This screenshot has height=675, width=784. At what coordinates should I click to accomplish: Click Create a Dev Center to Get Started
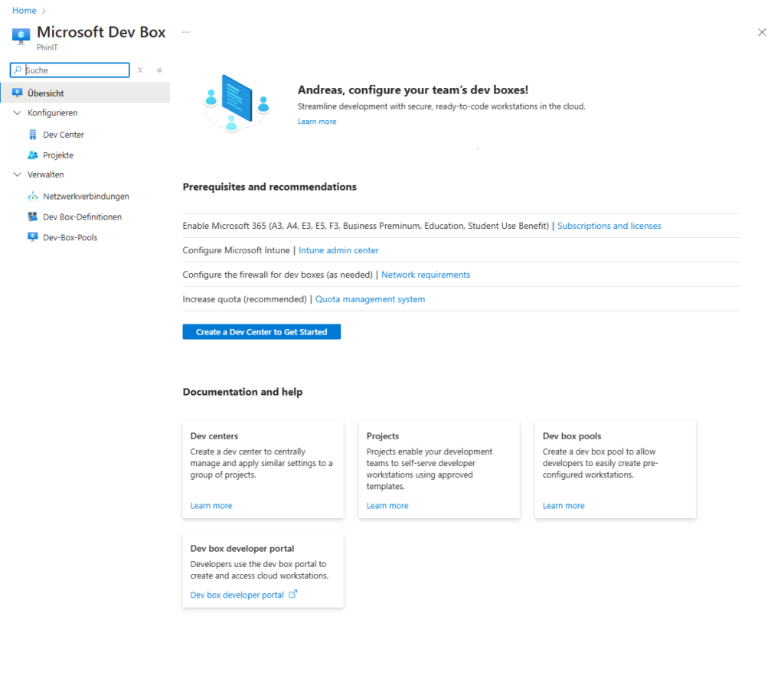pos(261,331)
